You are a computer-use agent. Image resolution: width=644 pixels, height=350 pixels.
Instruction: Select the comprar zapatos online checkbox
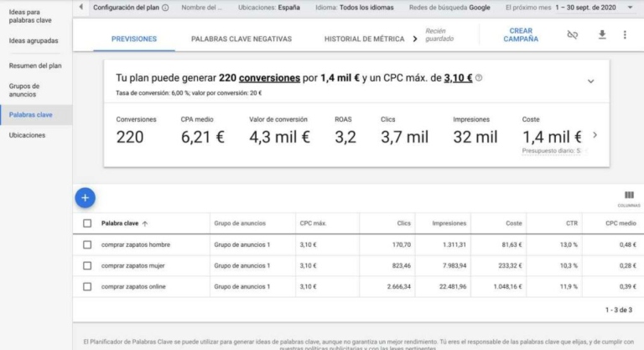pyautogui.click(x=87, y=287)
